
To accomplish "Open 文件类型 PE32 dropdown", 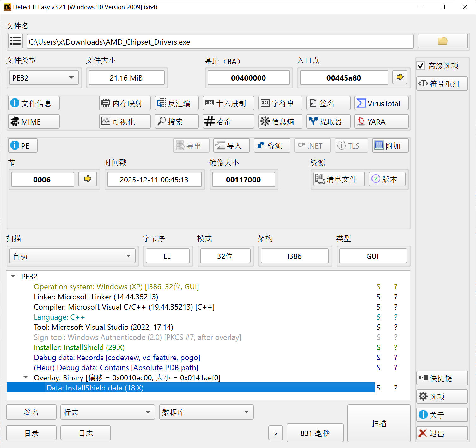I will [44, 78].
